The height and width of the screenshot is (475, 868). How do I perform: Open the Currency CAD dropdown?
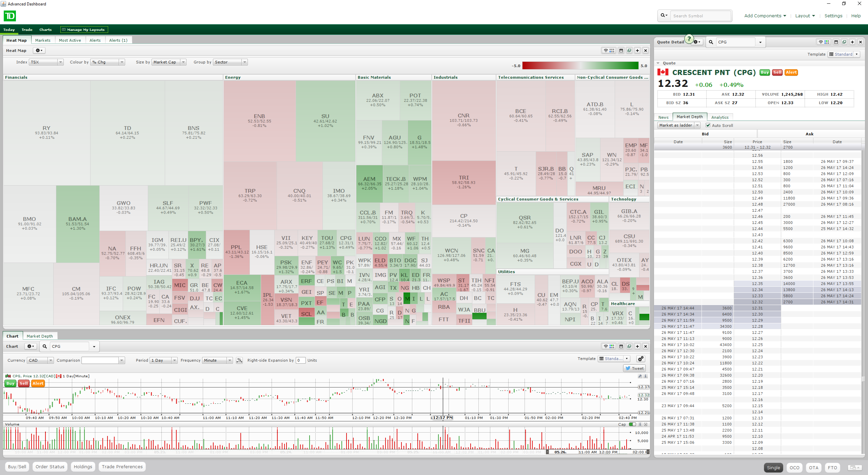click(40, 360)
